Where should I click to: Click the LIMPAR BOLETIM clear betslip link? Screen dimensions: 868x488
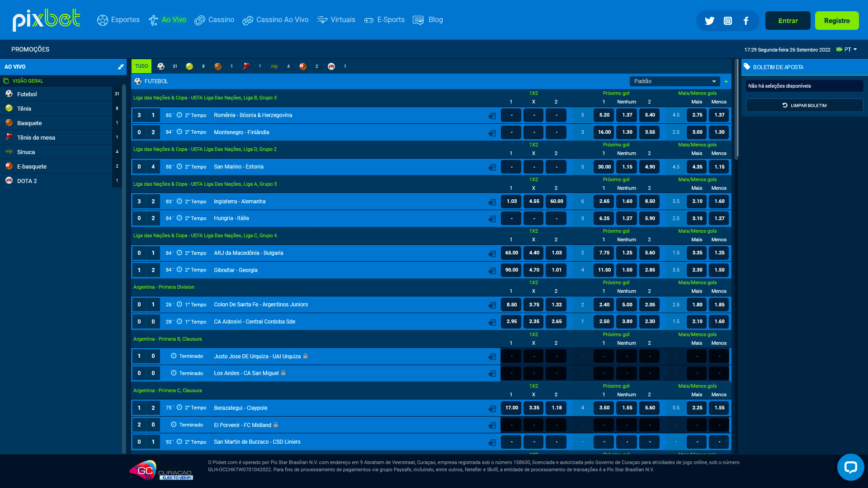coord(804,105)
